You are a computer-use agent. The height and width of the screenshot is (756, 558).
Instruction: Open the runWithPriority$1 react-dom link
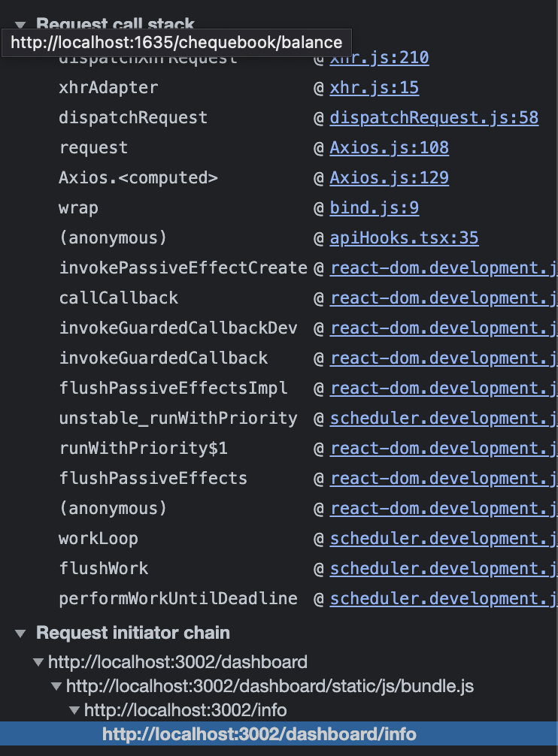coord(444,449)
